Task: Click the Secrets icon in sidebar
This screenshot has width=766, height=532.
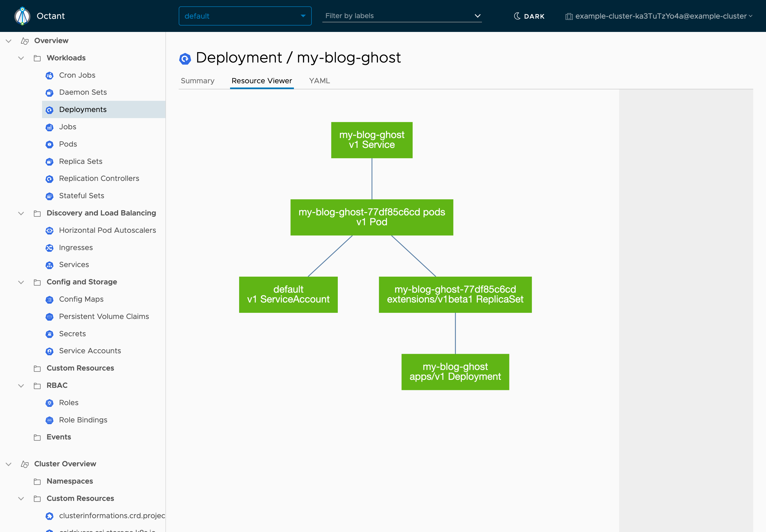Action: [49, 334]
